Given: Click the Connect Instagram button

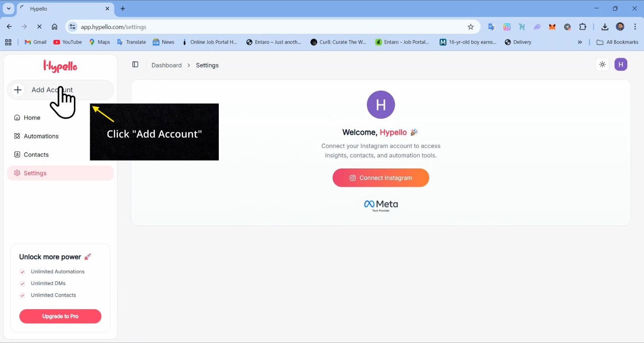Looking at the screenshot, I should pyautogui.click(x=380, y=178).
